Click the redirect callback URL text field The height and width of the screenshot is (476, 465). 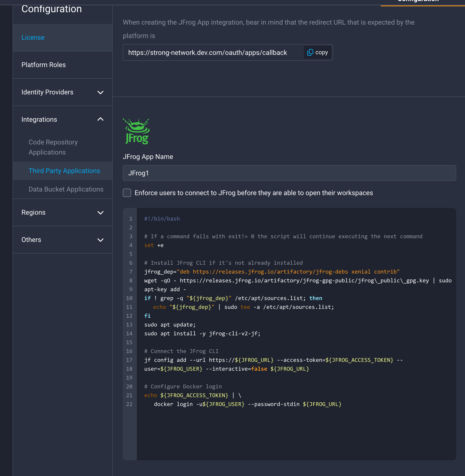pyautogui.click(x=208, y=53)
